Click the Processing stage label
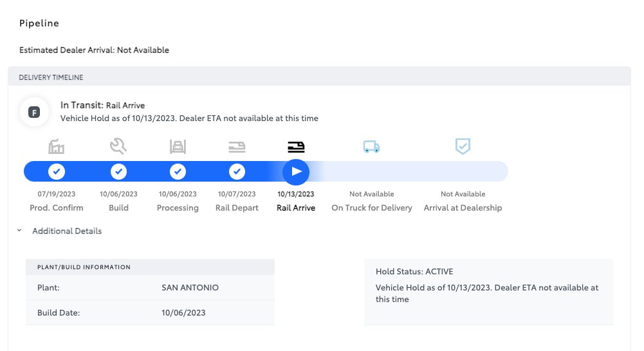This screenshot has width=644, height=351. [x=178, y=208]
